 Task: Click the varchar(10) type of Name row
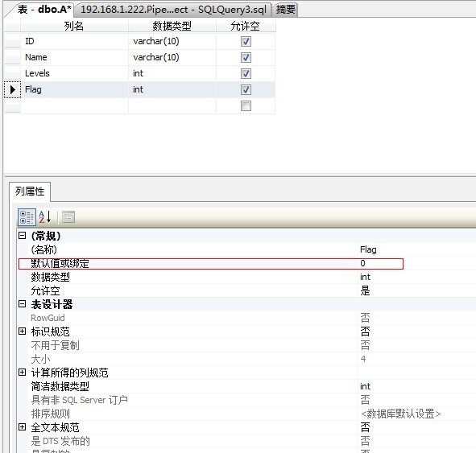tap(172, 58)
